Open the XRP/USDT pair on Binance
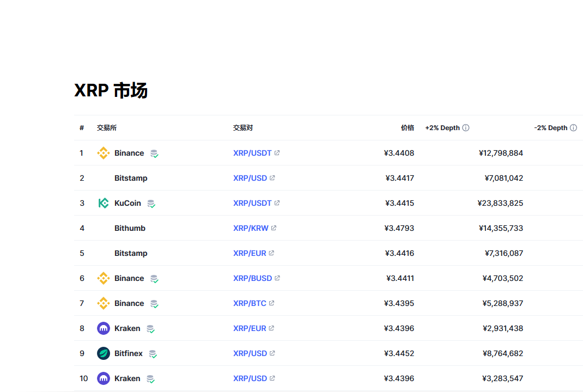The width and height of the screenshot is (583, 392). (252, 153)
